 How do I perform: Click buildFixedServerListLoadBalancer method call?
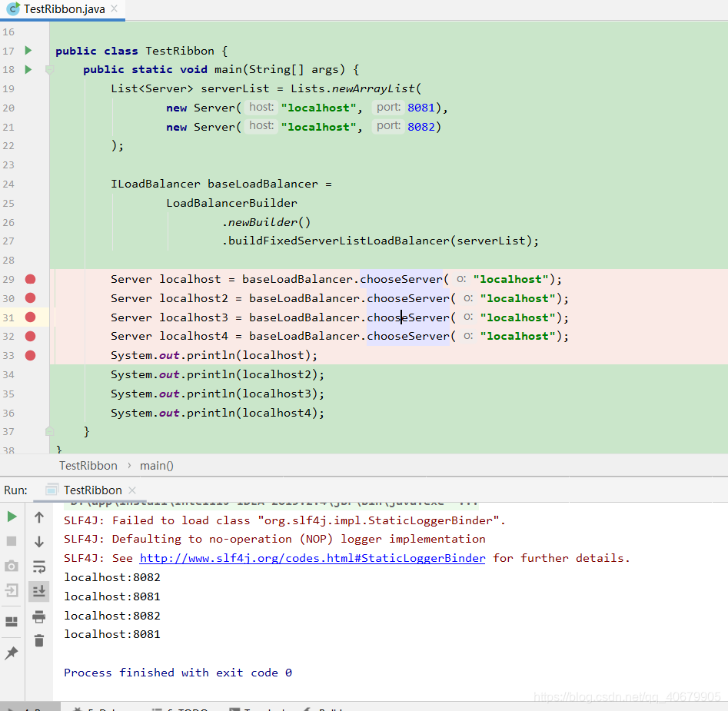339,241
